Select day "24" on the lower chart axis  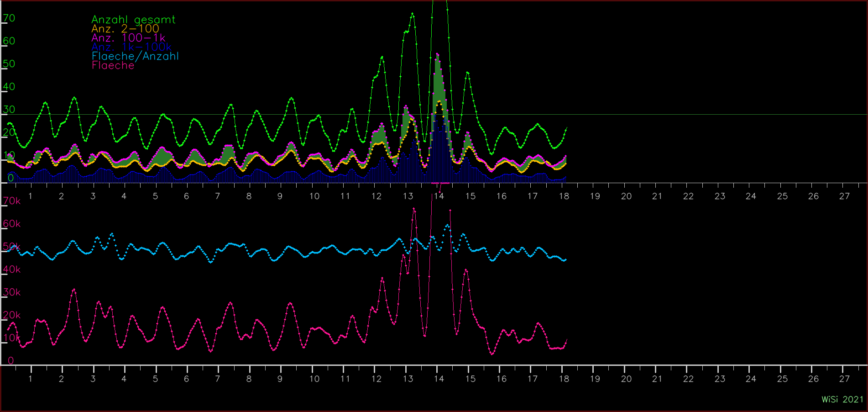click(x=751, y=379)
